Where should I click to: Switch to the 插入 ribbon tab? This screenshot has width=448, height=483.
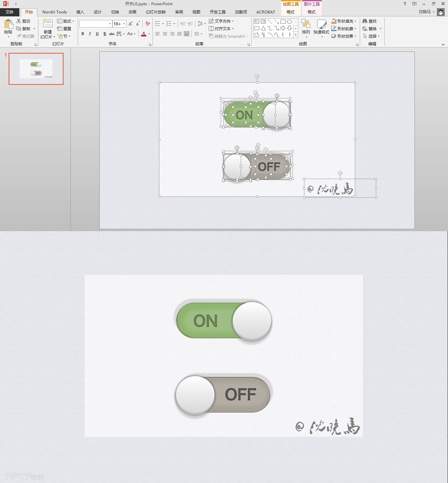(80, 12)
